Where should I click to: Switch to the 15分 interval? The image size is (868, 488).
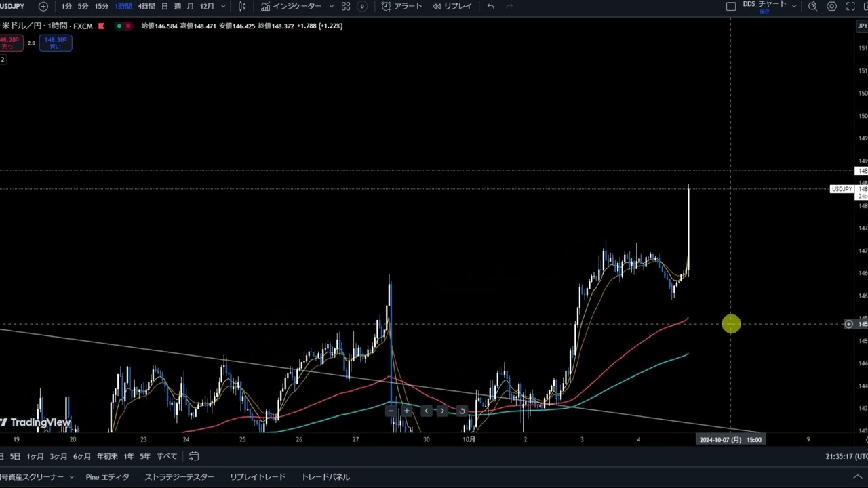[101, 6]
